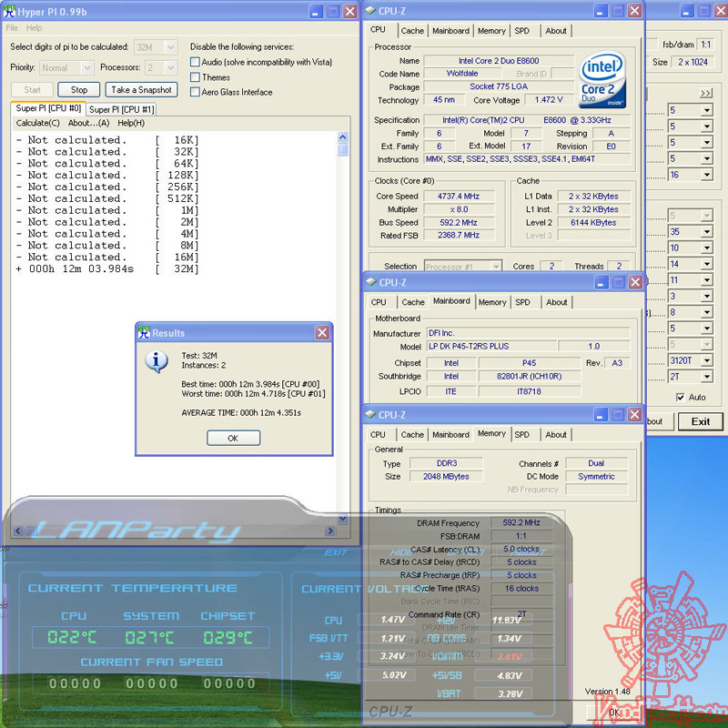Screen dimensions: 728x728
Task: Open the Calculate(C) menu
Action: pyautogui.click(x=37, y=123)
